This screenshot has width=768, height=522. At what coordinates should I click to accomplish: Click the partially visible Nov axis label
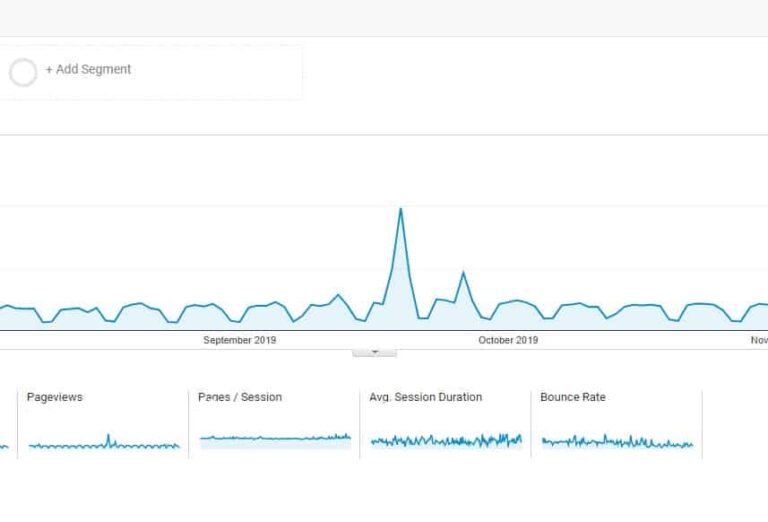(x=759, y=340)
